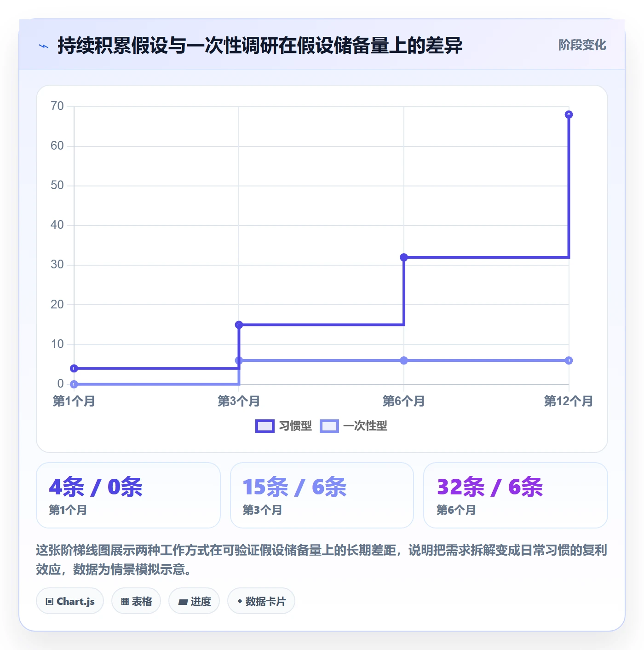Viewport: 644px width, 650px height.
Task: Toggle the 一次性型 legend item
Action: [x=354, y=426]
